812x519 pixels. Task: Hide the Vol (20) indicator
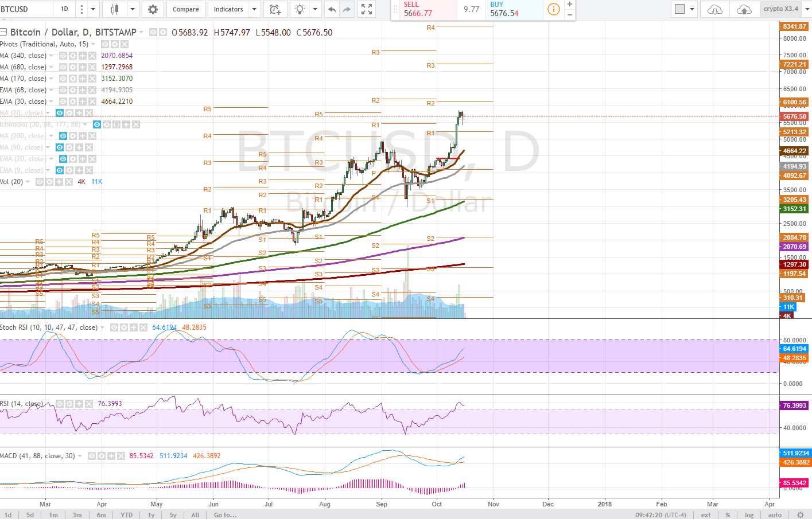point(40,182)
